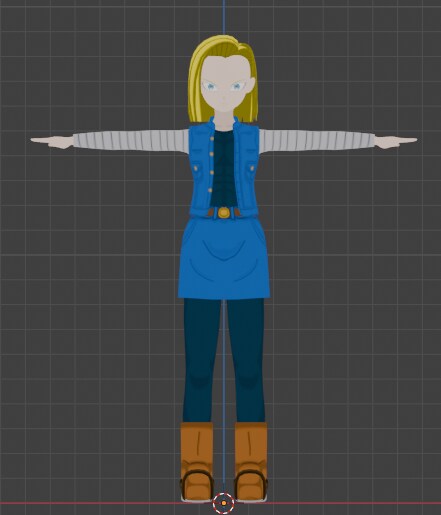Click the hand at the view's right end
The height and width of the screenshot is (515, 441).
coord(395,142)
